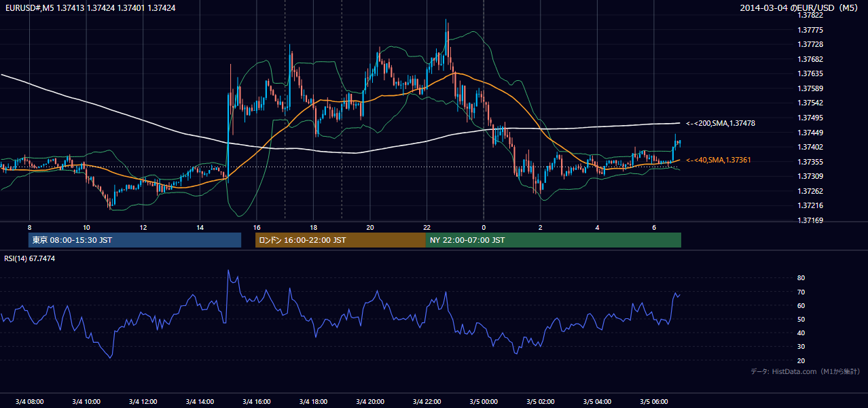Click the 東京 08:00-15:30 JST session bar
This screenshot has height=408, width=868.
pos(134,240)
